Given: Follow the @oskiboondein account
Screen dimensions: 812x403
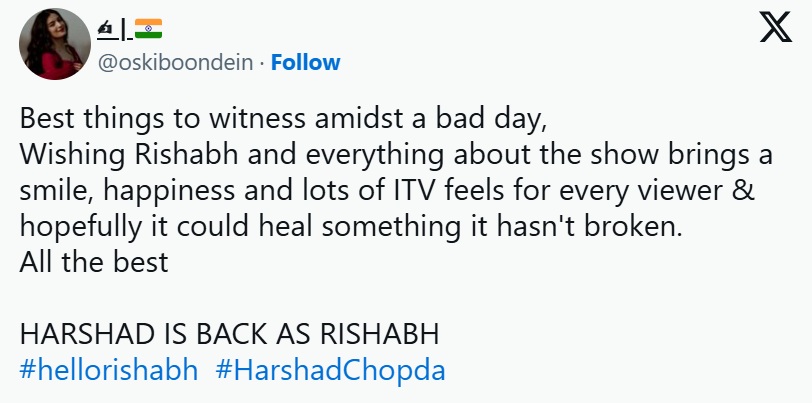Looking at the screenshot, I should pos(305,62).
